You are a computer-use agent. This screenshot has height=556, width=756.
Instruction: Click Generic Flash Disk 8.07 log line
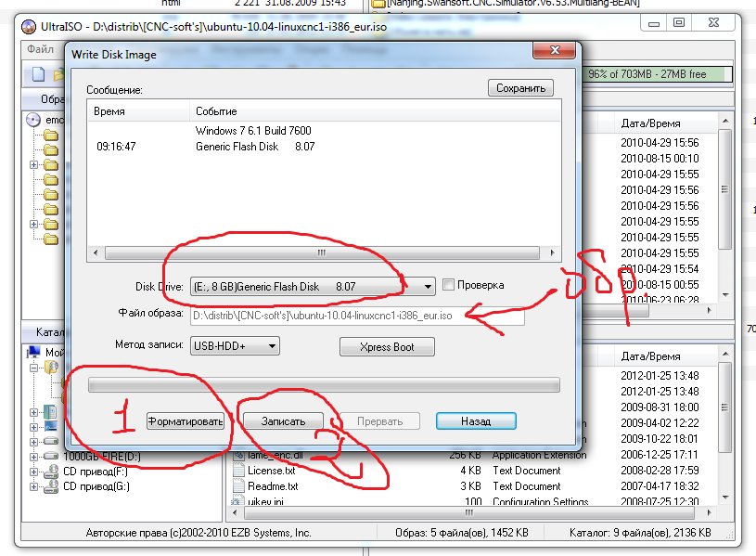tap(255, 147)
